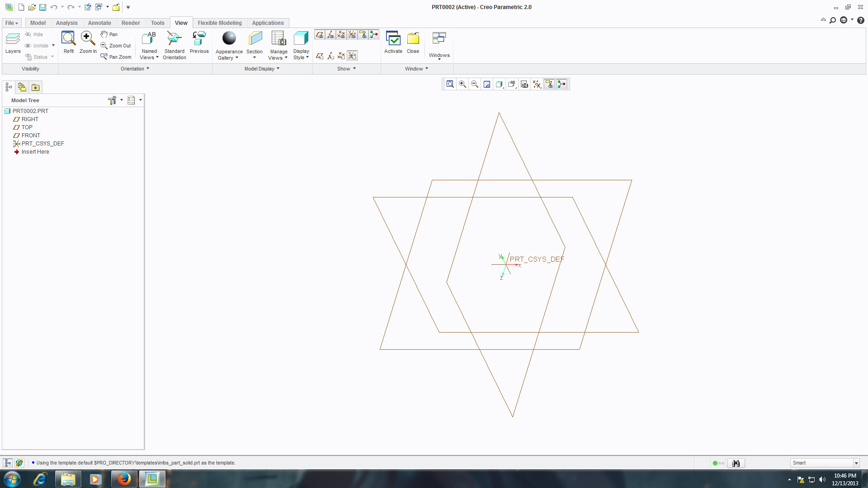868x488 pixels.
Task: Click the Layers icon in Visibility group
Action: coord(13,40)
